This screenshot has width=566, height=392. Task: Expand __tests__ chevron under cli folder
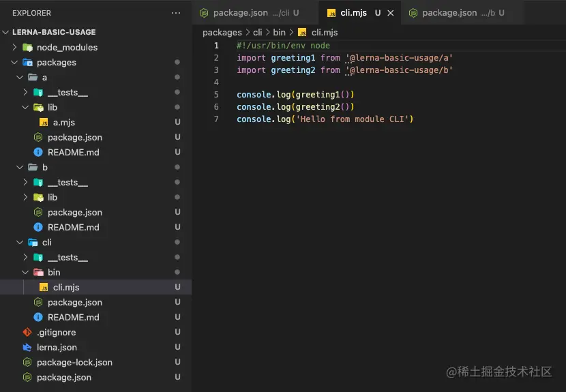(x=25, y=258)
